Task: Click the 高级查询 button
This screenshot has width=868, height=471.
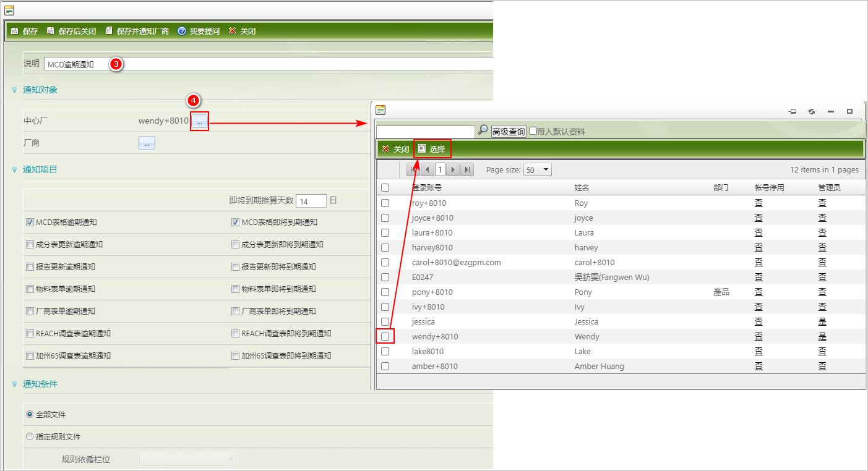Action: click(509, 132)
